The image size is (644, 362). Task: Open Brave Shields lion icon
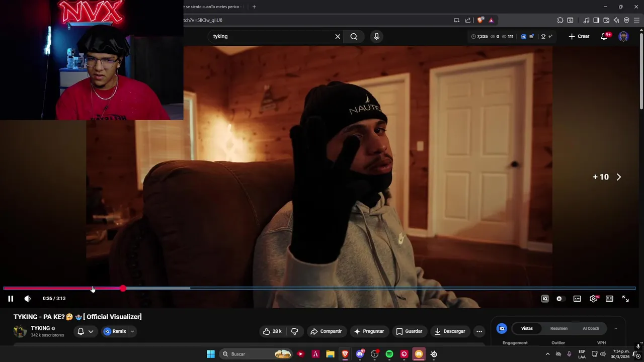point(480,20)
